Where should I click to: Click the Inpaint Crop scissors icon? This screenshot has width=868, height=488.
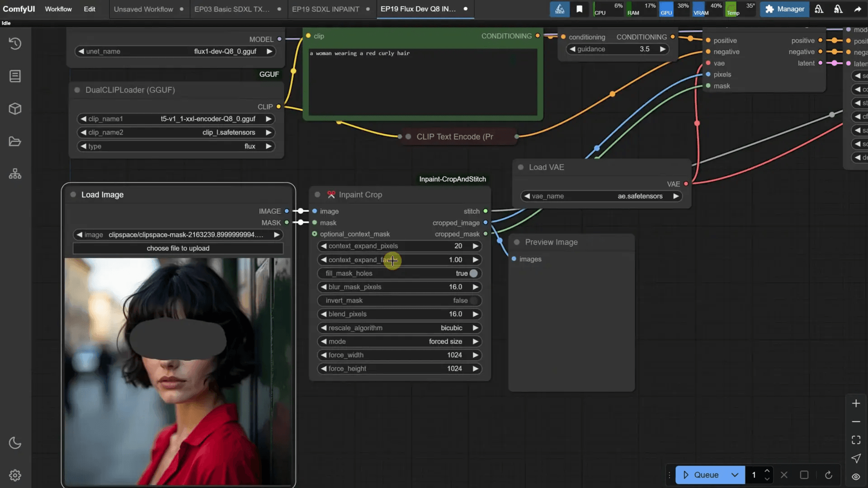click(x=331, y=195)
